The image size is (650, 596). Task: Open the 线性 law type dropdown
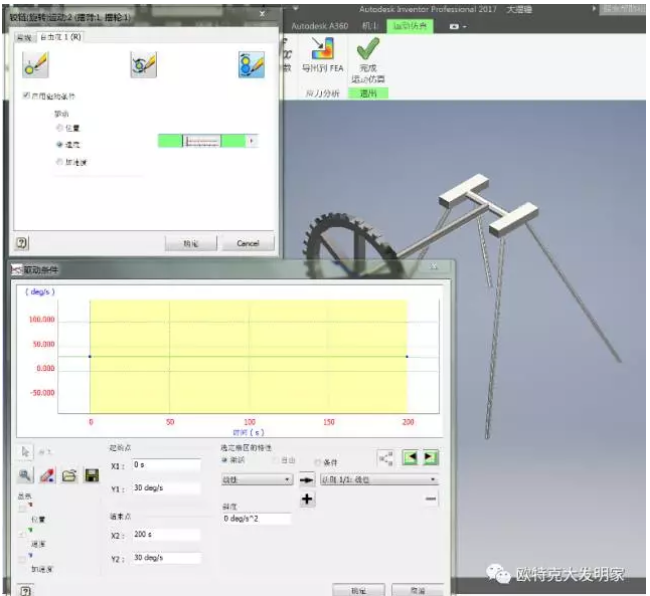pos(257,480)
